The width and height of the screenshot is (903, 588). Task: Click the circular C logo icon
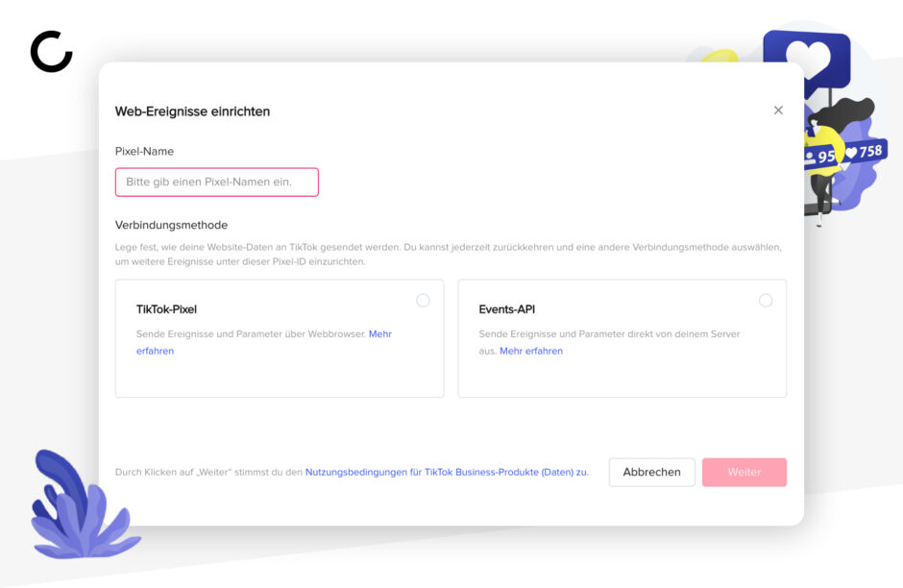(x=51, y=52)
